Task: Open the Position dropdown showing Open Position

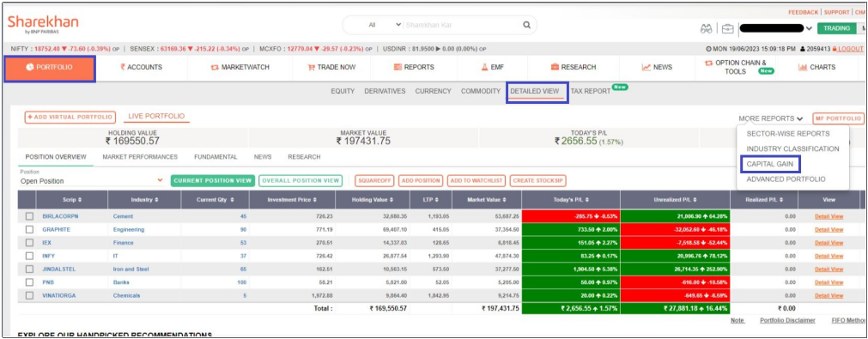Action: [92, 181]
